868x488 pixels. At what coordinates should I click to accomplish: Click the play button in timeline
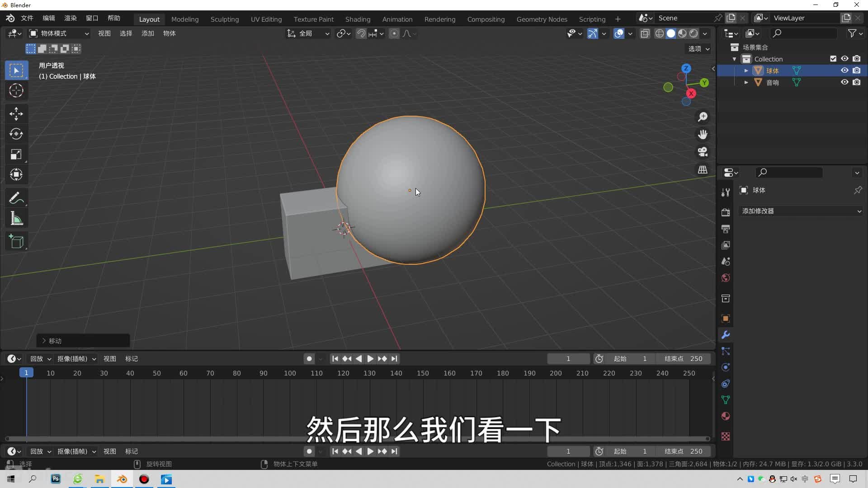click(369, 358)
